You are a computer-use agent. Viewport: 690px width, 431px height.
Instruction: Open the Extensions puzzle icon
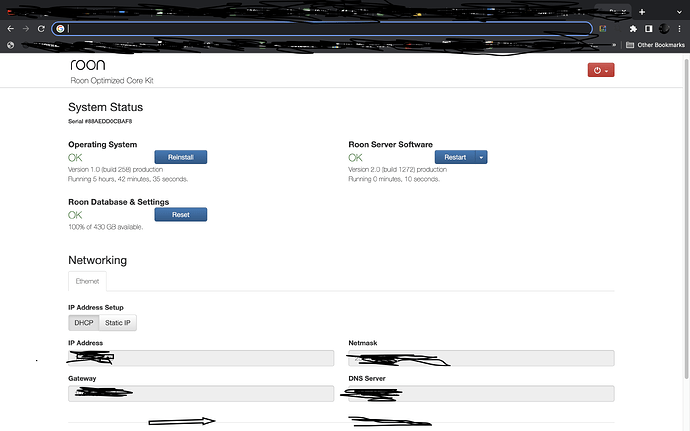point(633,29)
